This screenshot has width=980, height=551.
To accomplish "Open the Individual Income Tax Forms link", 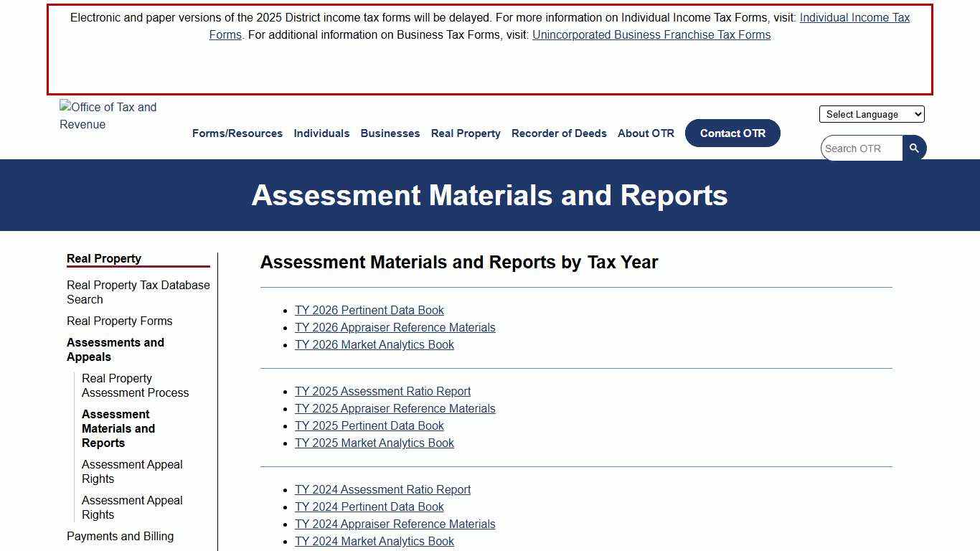I will coord(854,17).
